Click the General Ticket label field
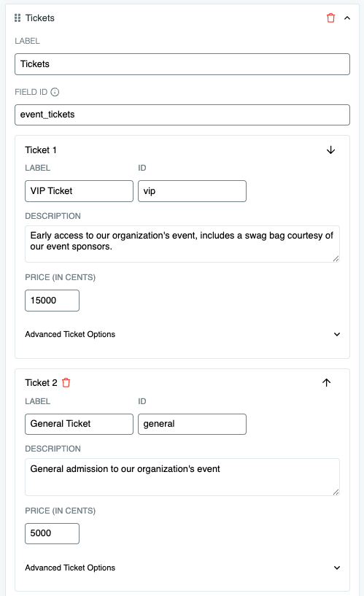Viewport: 364px width, 596px height. 79,424
